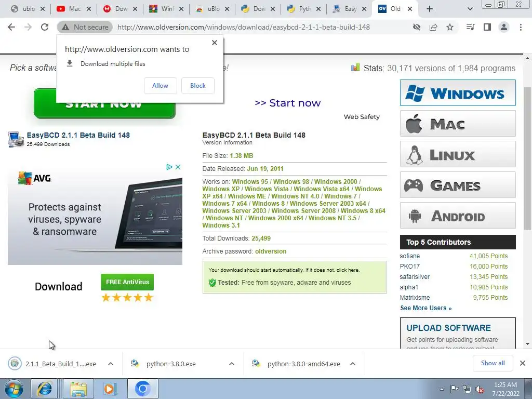The height and width of the screenshot is (399, 532).
Task: Block downloading multiple files
Action: [x=198, y=86]
